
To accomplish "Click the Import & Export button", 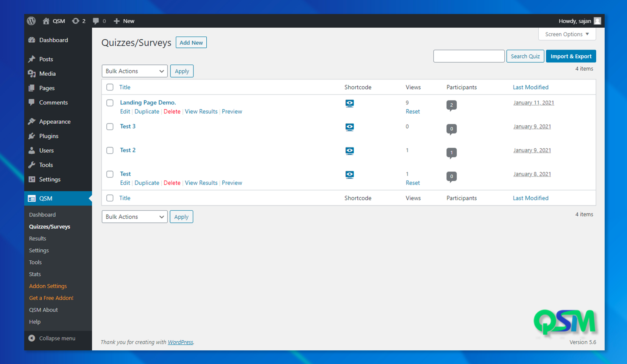I will pyautogui.click(x=571, y=56).
